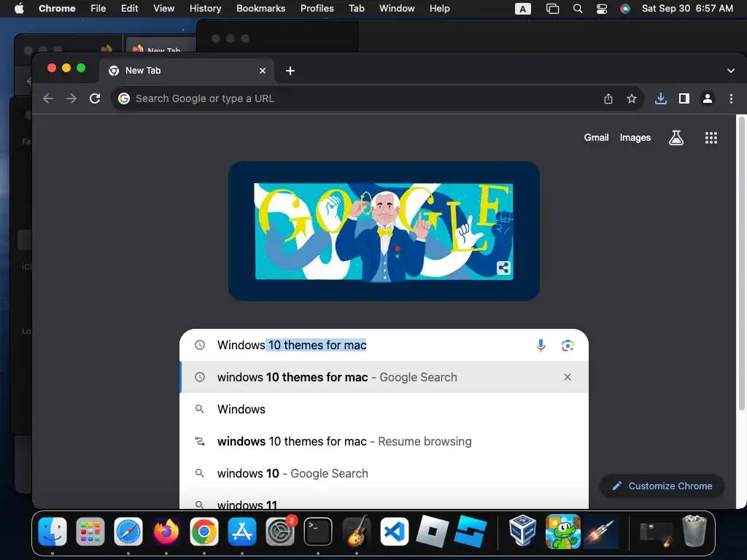Open Finder from the dock
This screenshot has height=560, width=747.
tap(53, 532)
